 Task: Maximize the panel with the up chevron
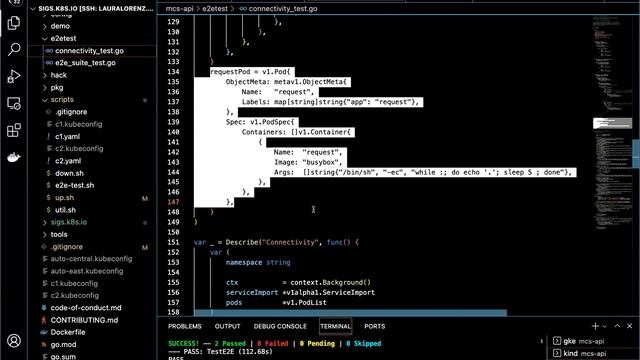(x=617, y=326)
